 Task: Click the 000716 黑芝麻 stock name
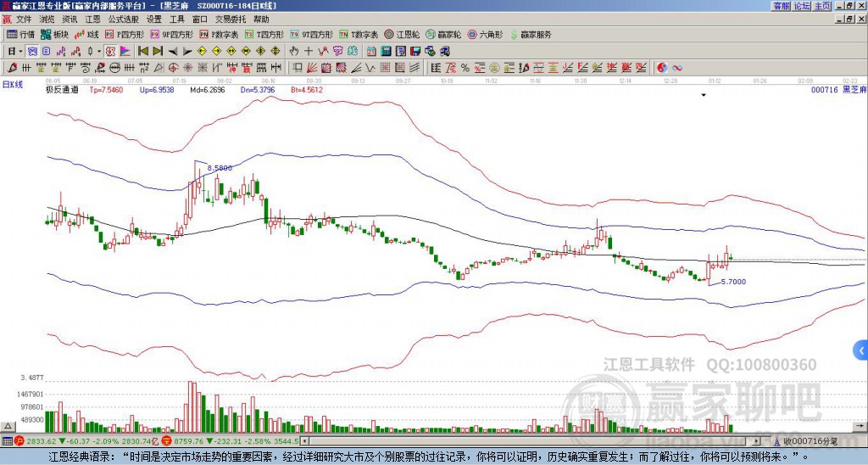838,89
